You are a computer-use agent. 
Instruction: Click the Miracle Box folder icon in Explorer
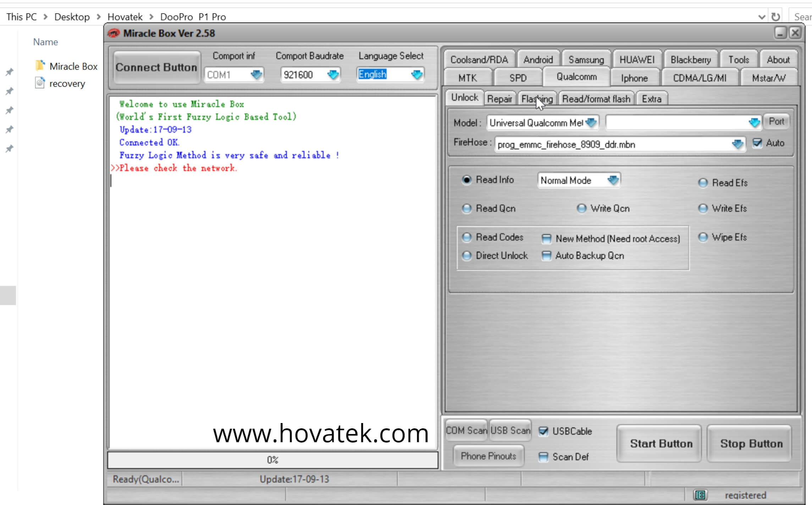40,66
